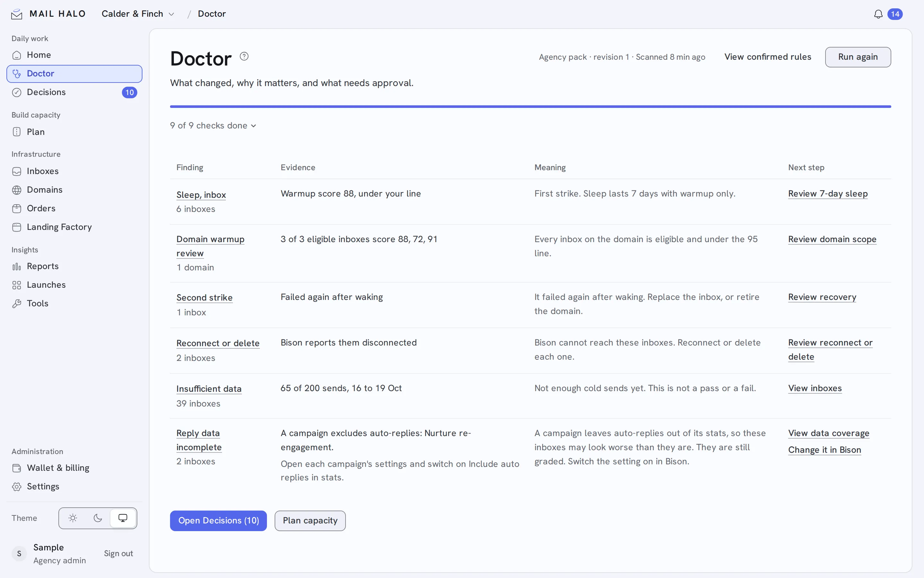
Task: Switch theme to light mode
Action: [73, 518]
